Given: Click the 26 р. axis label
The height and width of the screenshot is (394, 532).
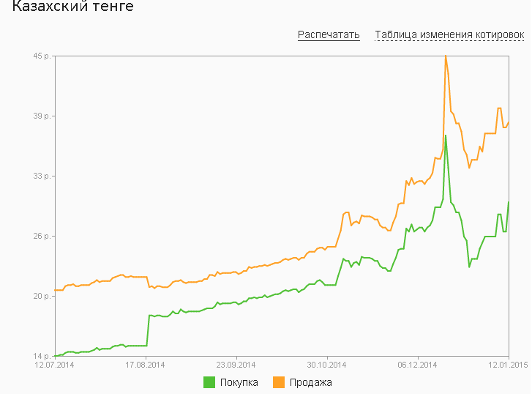Looking at the screenshot, I should [x=42, y=236].
